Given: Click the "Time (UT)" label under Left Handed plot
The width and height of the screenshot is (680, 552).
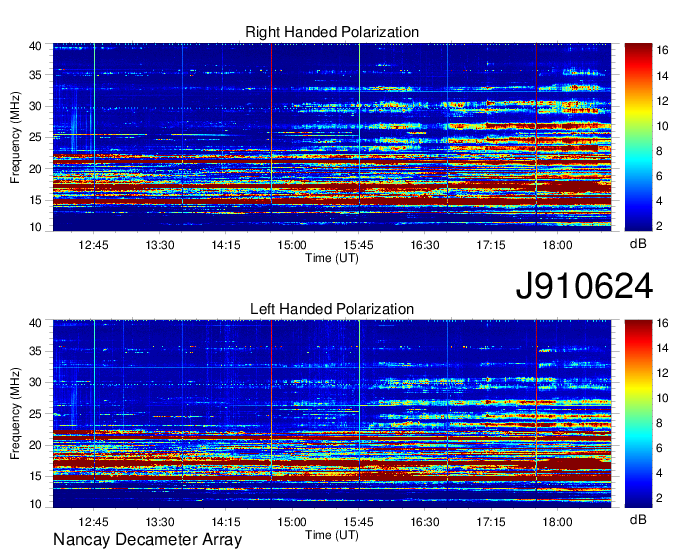Looking at the screenshot, I should coord(332,535).
